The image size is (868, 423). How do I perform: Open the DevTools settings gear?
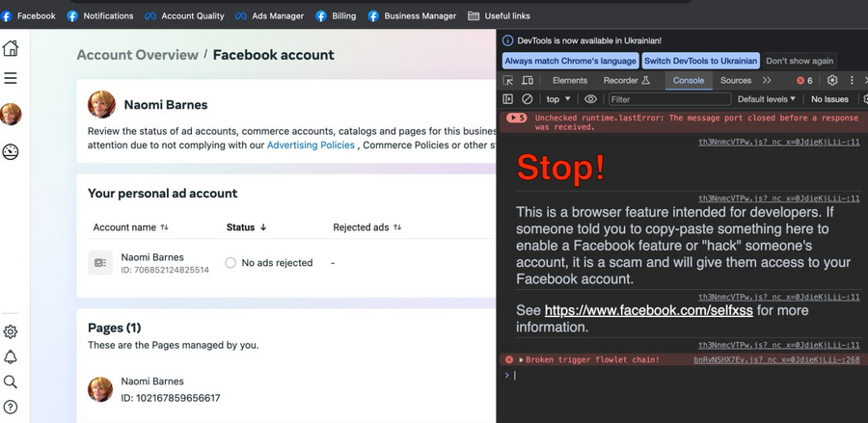pyautogui.click(x=832, y=80)
